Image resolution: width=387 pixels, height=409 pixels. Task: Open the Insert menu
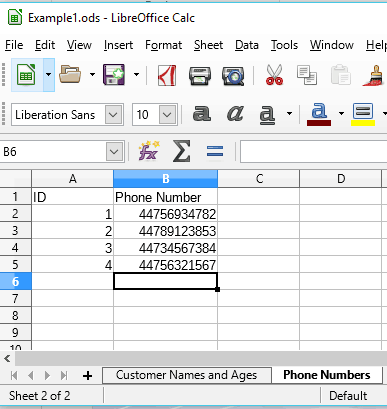pos(118,45)
